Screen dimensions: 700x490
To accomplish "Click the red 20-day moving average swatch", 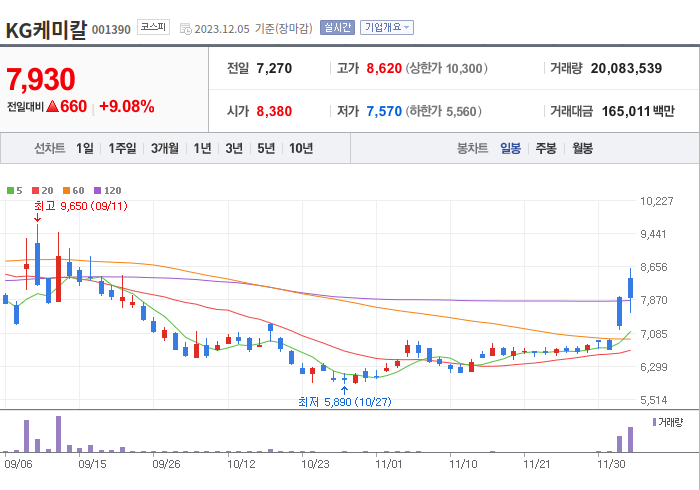I will (36, 191).
